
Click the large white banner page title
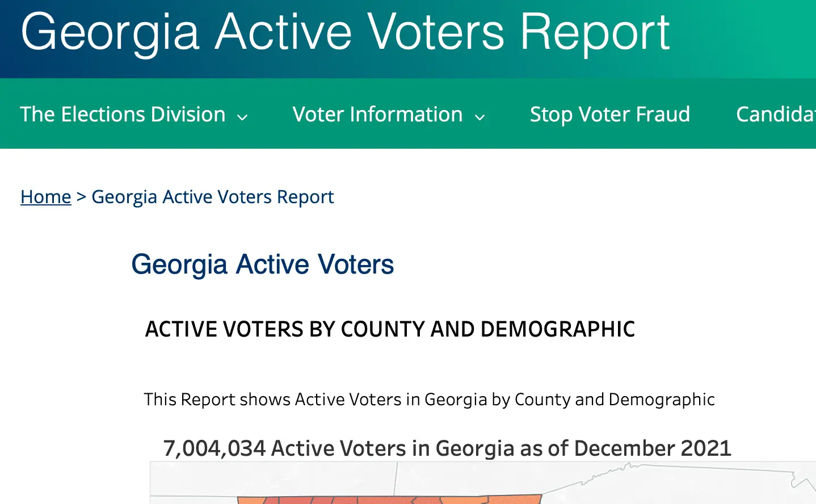[x=345, y=32]
